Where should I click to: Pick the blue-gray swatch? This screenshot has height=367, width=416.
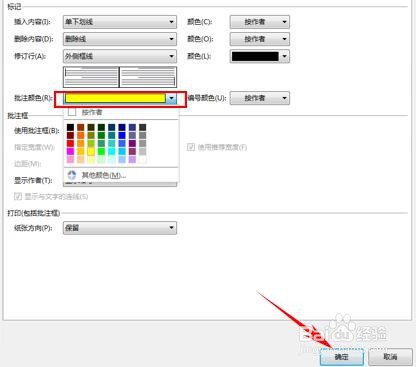[132, 135]
